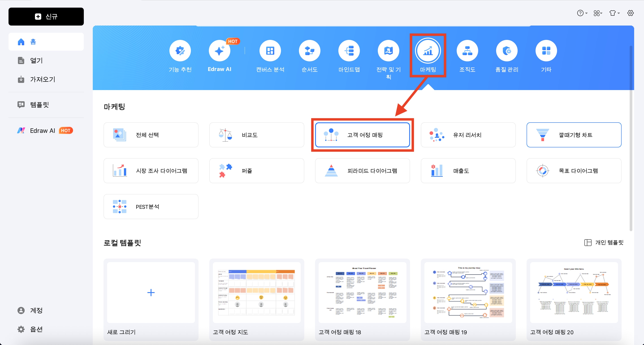Viewport: 644px width, 345px height.
Task: Click the 새로 그리기 blank drawing tile
Action: (151, 292)
